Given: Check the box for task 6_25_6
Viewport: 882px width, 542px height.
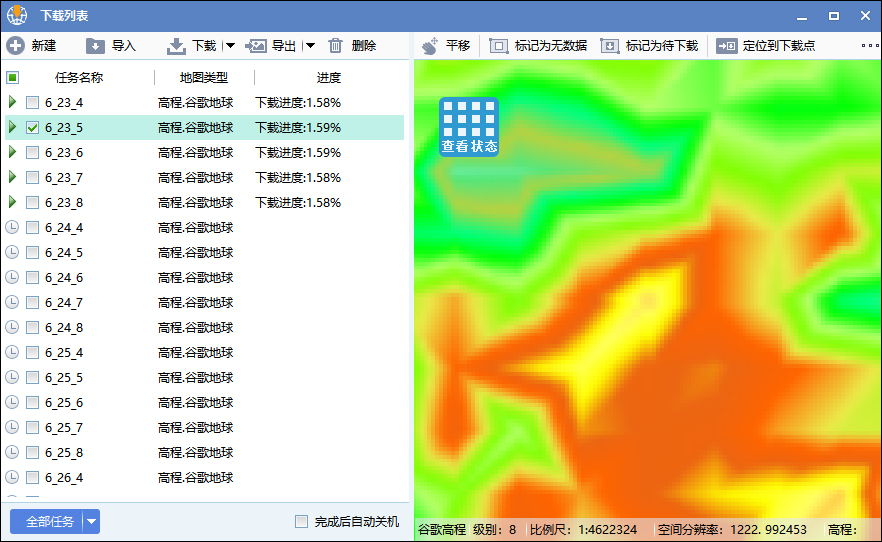Looking at the screenshot, I should click(33, 403).
